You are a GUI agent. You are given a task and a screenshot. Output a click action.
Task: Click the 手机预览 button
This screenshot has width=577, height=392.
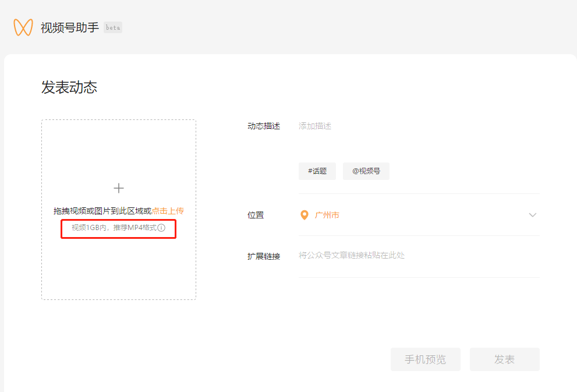click(426, 359)
